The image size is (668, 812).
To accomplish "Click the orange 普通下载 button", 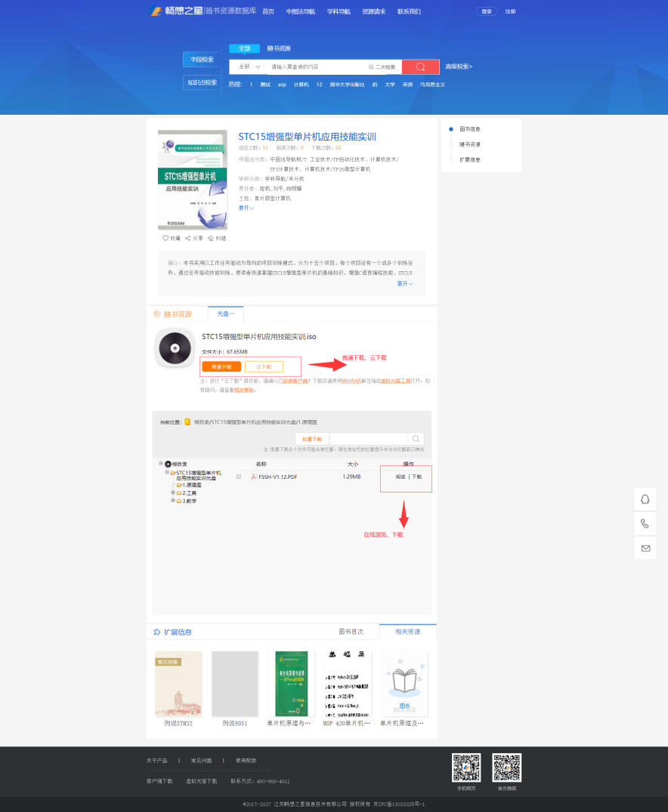I will click(221, 366).
